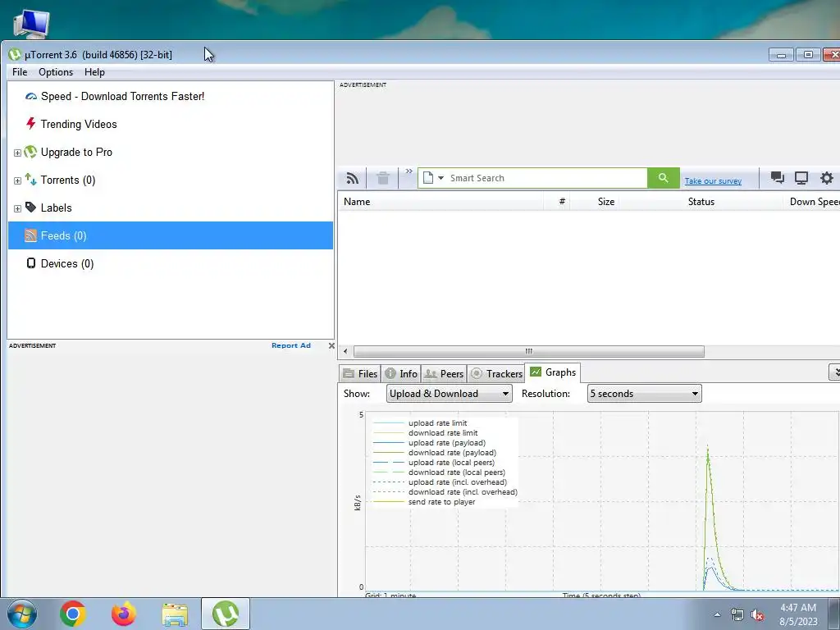Click the Trending Videos lightning icon

tap(31, 124)
